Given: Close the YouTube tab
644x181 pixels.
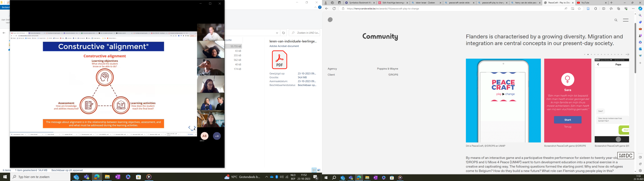Looking at the screenshot, I should [x=606, y=3].
